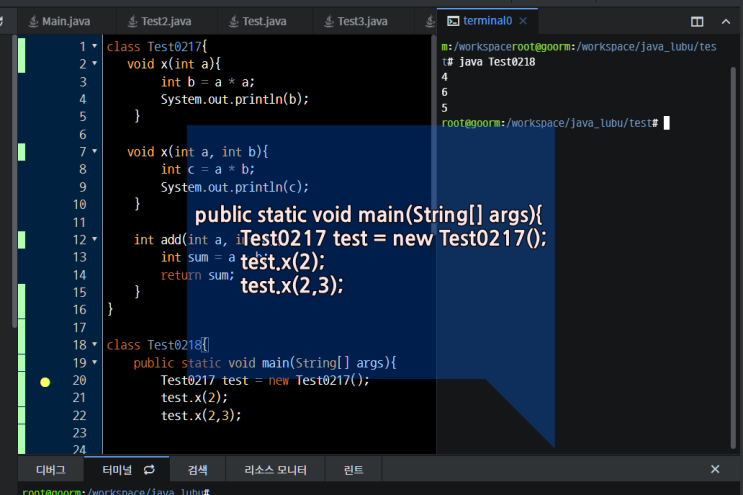Image resolution: width=743 pixels, height=495 pixels.
Task: Click line number 16 in the gutter
Action: (80, 310)
